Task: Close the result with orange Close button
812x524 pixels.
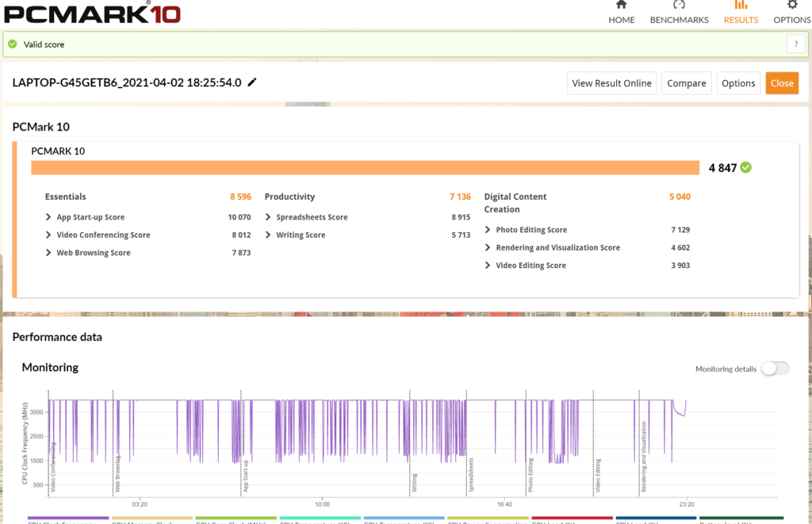Action: click(782, 83)
